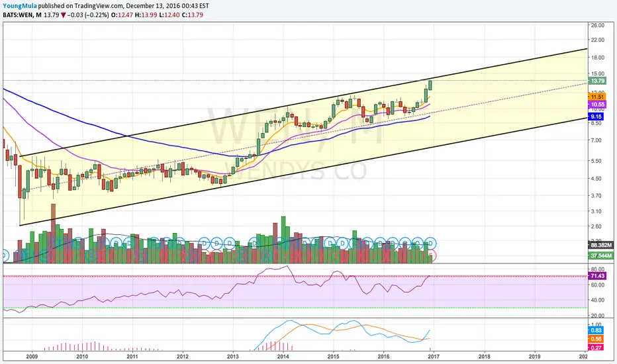Click the 15.00 price axis label
The image size is (617, 364).
[x=597, y=73]
